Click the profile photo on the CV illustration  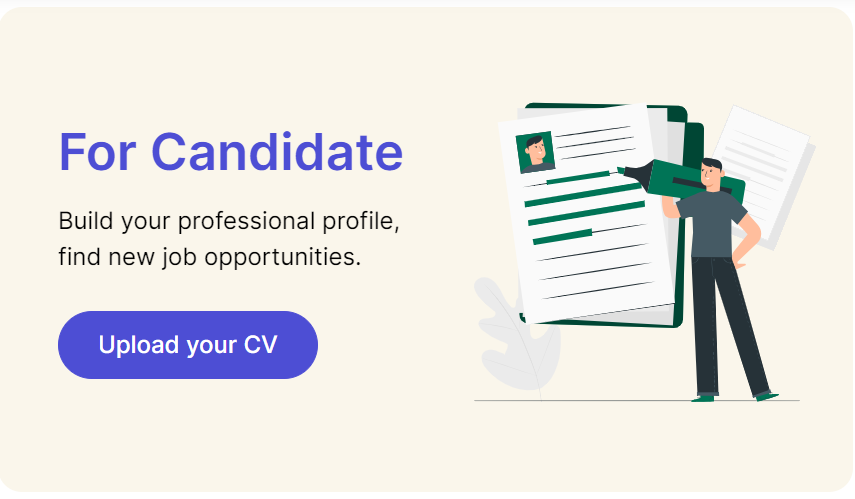coord(535,152)
